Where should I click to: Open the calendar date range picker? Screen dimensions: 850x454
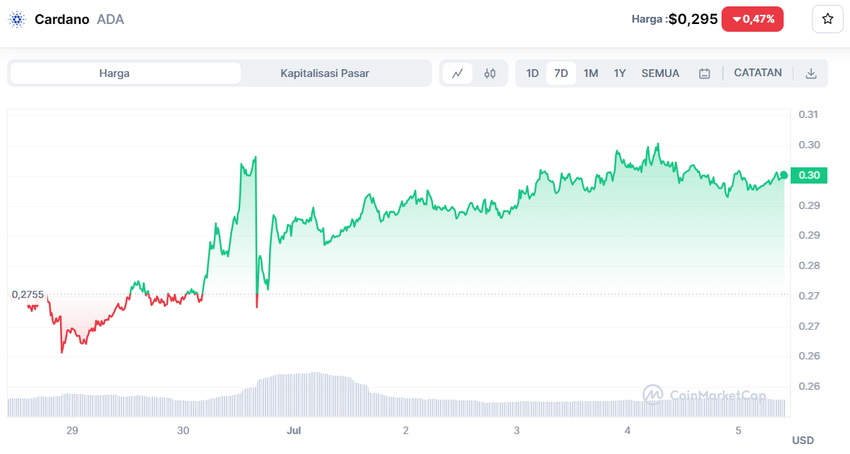click(x=704, y=73)
